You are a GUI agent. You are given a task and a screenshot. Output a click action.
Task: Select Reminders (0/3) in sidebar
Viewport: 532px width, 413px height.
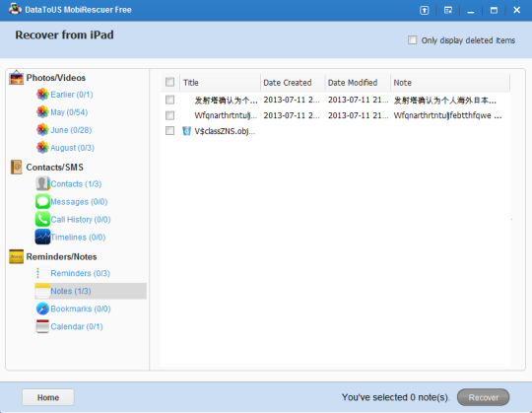tap(81, 273)
